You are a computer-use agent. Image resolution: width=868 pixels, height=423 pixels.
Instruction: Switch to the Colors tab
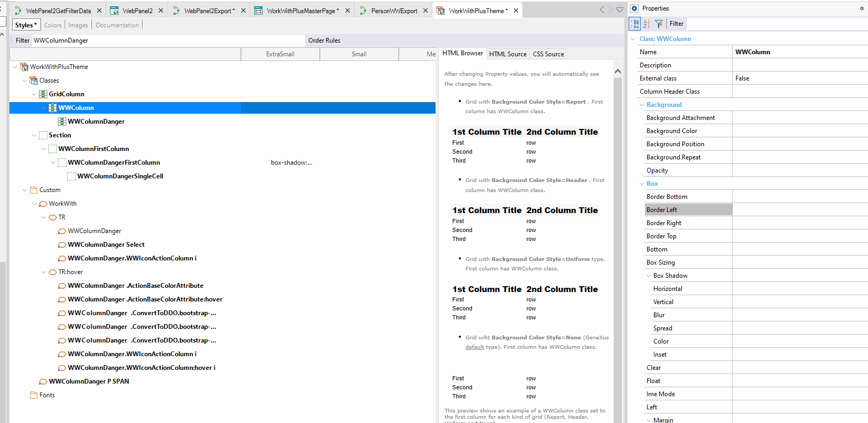click(x=53, y=25)
